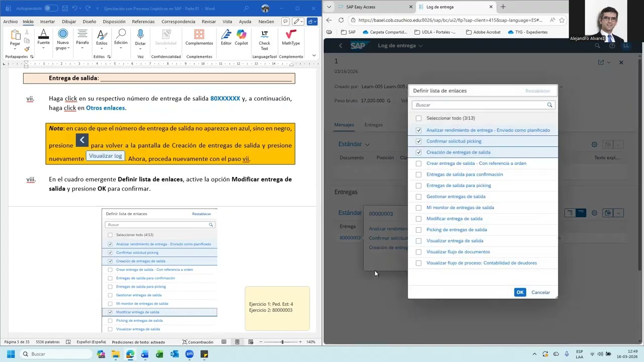Click zoom out minus in Word status bar

[x=261, y=342]
